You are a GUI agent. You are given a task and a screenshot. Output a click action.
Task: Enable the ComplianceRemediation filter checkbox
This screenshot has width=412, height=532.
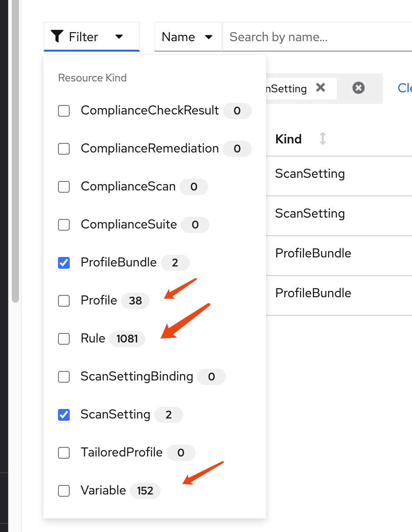point(64,149)
